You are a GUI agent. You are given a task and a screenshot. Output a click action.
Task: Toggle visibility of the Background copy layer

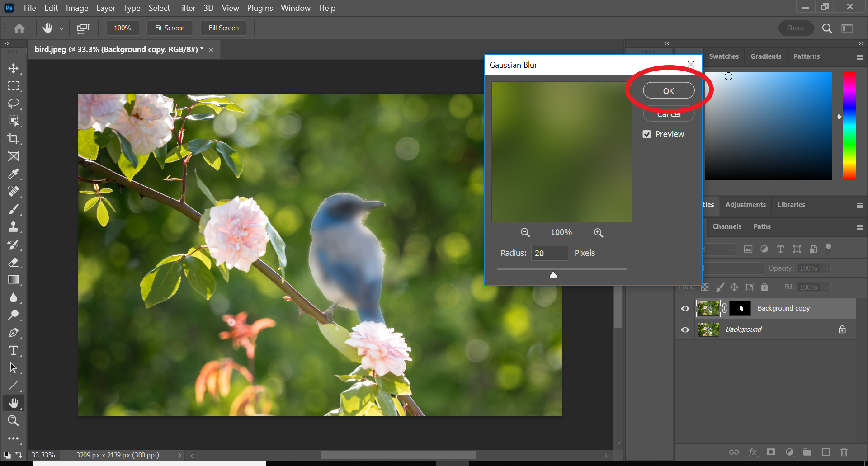(684, 308)
